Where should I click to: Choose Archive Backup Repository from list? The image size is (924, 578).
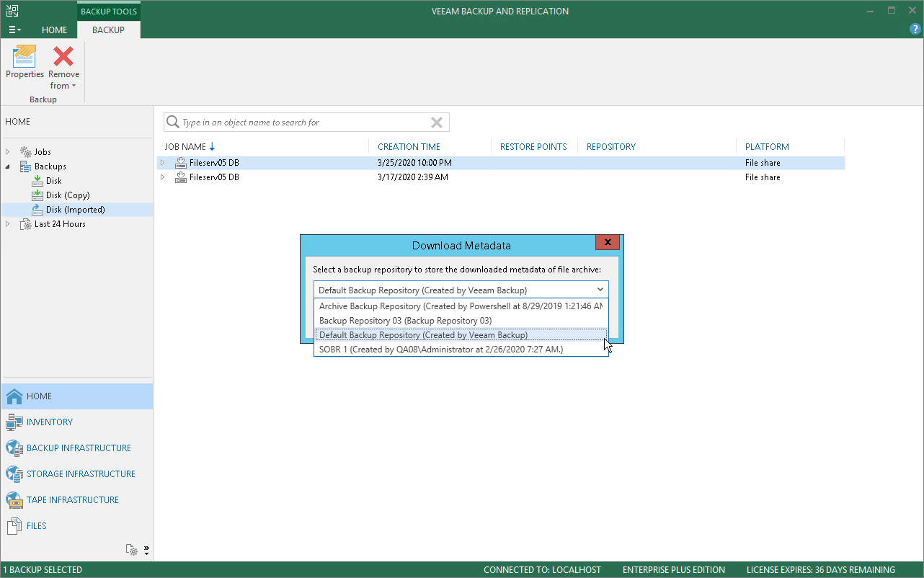point(461,306)
